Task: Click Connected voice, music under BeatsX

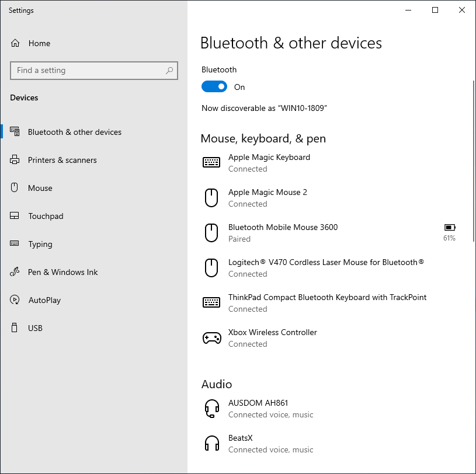Action: (x=270, y=449)
